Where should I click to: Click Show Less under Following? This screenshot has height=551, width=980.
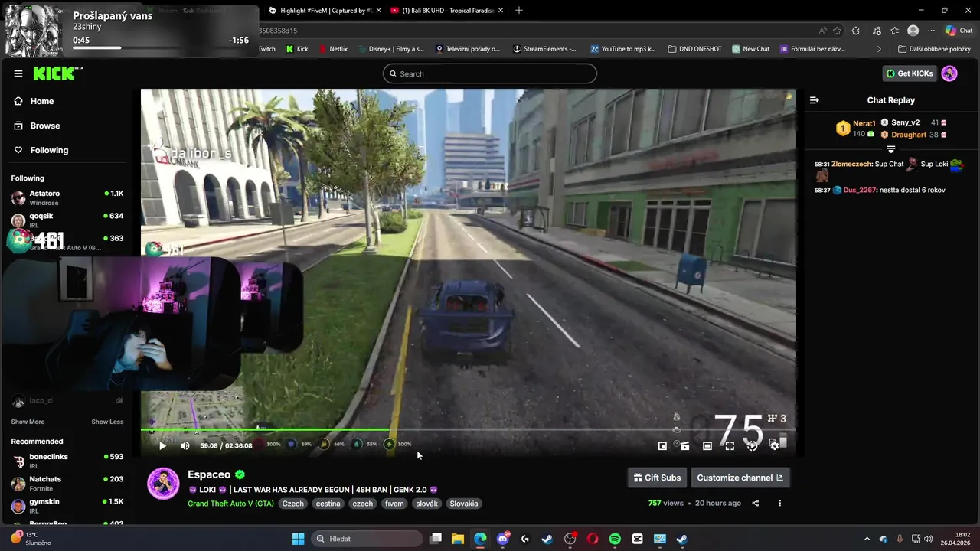click(107, 422)
